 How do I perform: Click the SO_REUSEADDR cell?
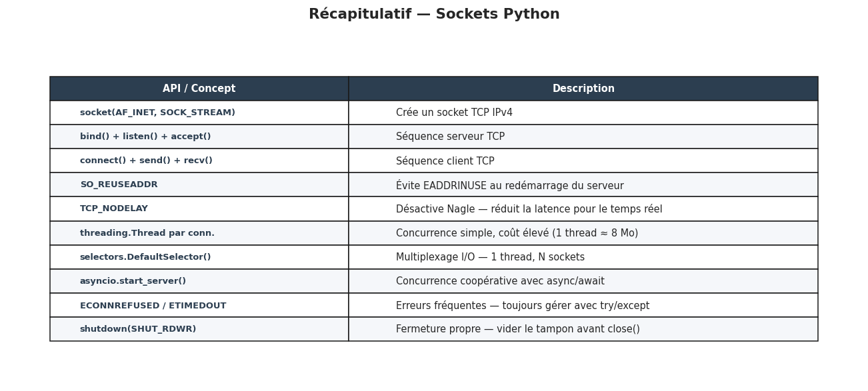coord(119,185)
